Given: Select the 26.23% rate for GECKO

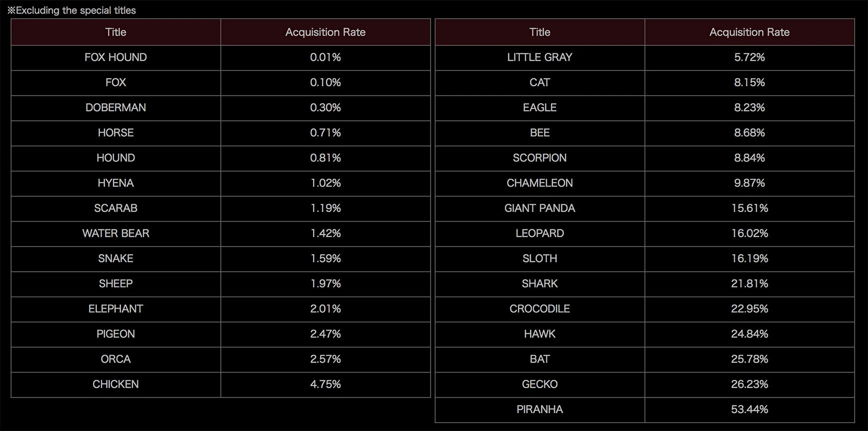Looking at the screenshot, I should [749, 384].
